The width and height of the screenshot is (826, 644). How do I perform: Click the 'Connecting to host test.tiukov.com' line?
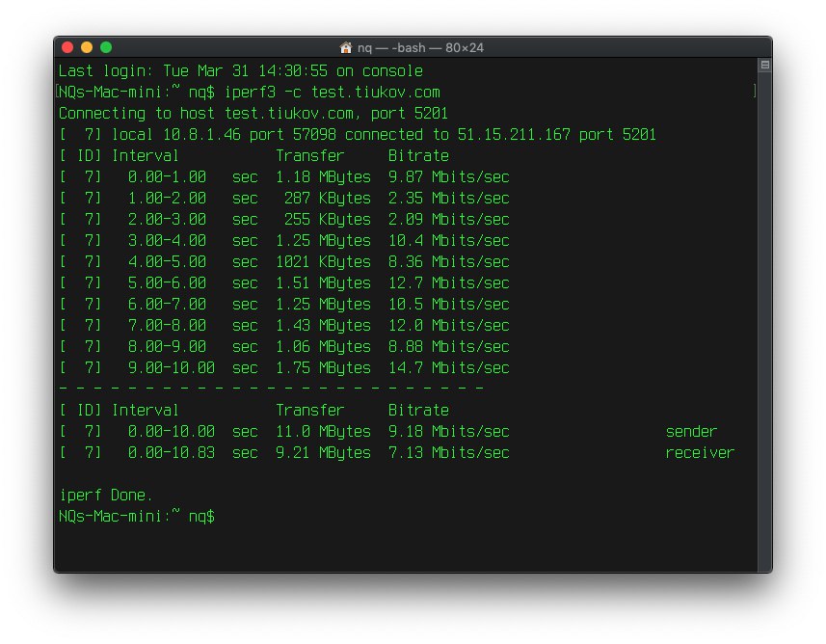253,114
